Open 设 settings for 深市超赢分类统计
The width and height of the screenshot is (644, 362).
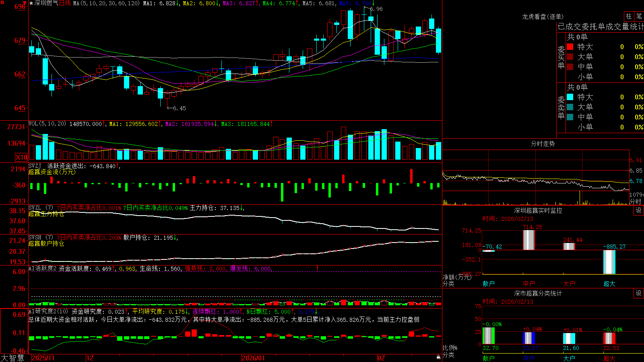(x=639, y=293)
